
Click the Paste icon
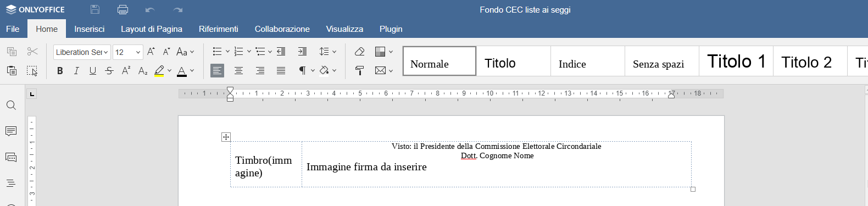coord(12,70)
